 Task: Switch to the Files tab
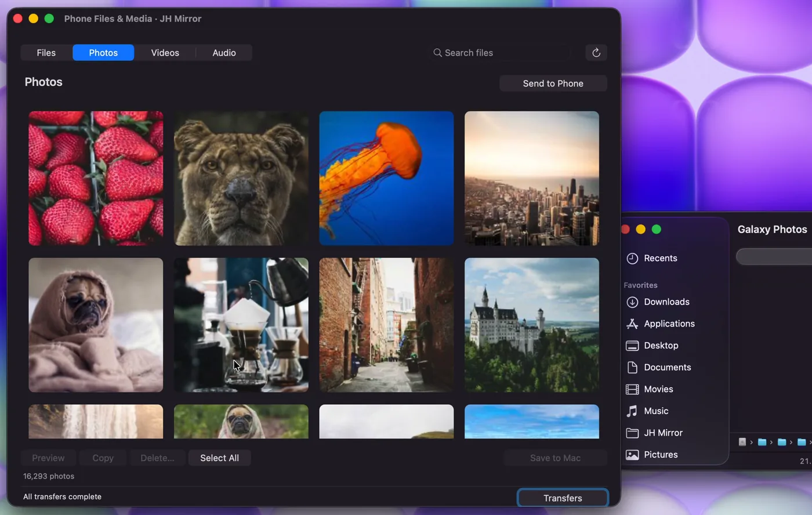tap(46, 53)
